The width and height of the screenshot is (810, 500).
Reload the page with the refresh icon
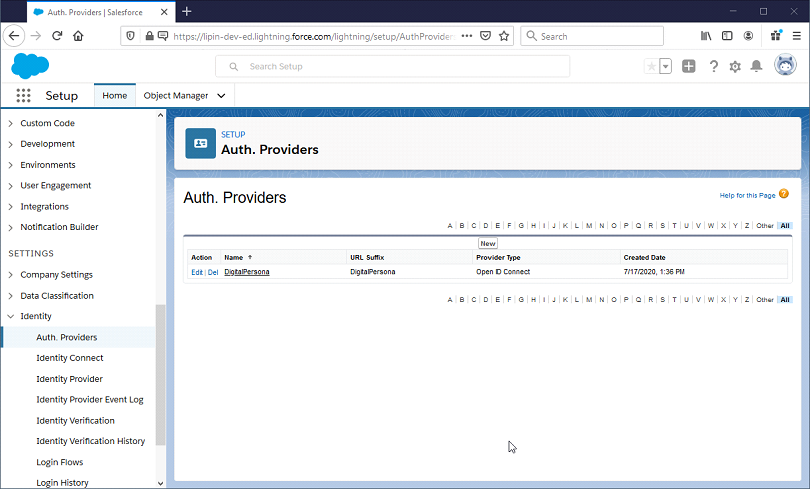pyautogui.click(x=57, y=36)
